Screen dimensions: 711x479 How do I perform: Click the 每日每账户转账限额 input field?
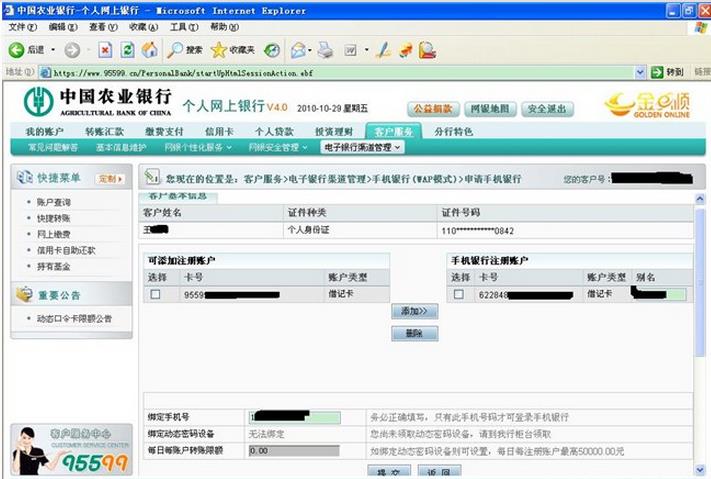tap(294, 450)
